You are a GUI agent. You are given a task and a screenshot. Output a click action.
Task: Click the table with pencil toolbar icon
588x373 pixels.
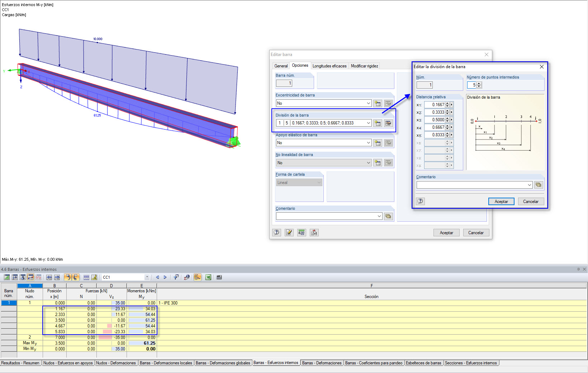pos(94,277)
